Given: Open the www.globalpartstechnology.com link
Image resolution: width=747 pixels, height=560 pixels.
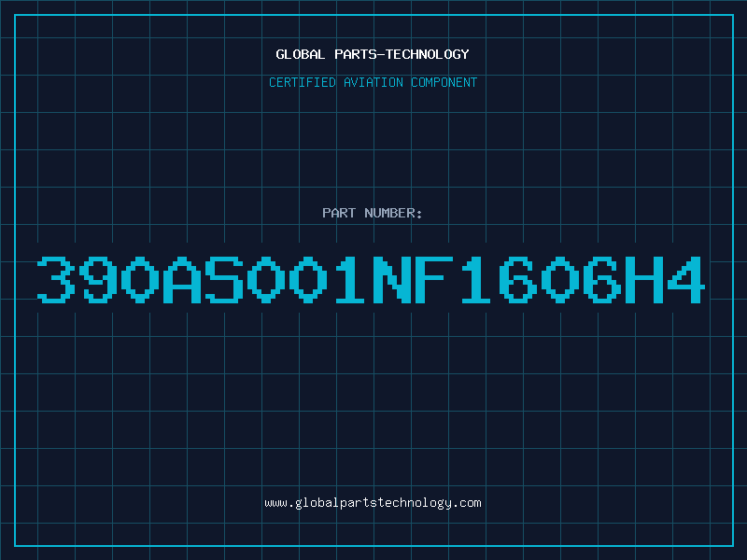Looking at the screenshot, I should coord(373,503).
